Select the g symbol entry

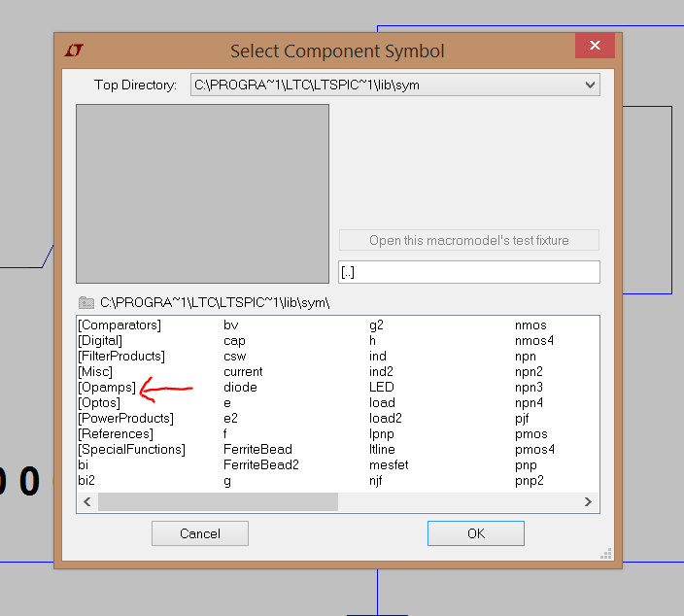(x=227, y=482)
